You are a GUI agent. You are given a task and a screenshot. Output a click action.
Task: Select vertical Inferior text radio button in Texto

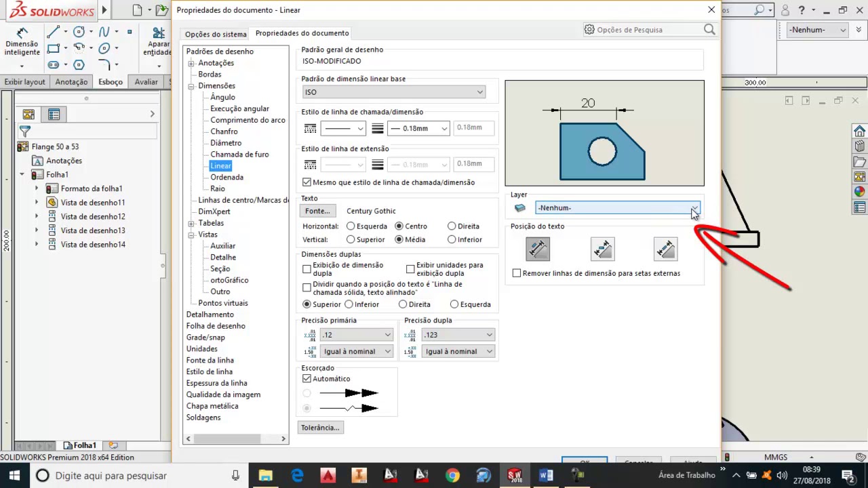tap(452, 240)
